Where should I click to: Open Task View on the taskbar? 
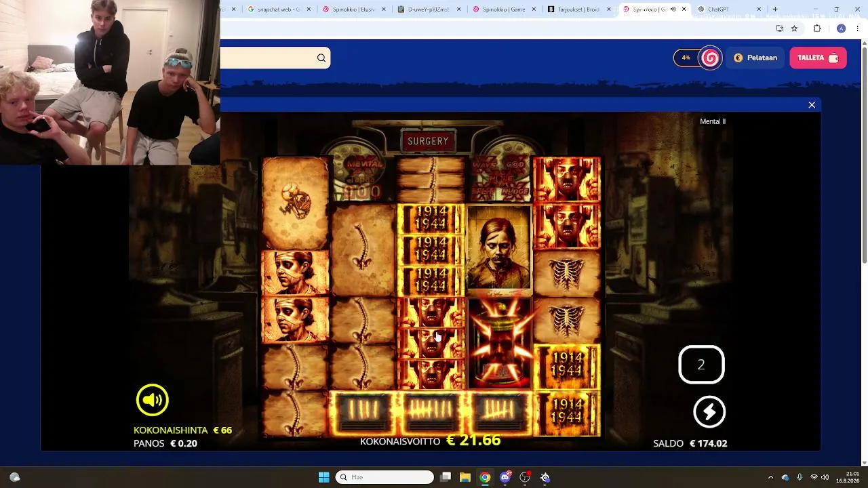[446, 477]
